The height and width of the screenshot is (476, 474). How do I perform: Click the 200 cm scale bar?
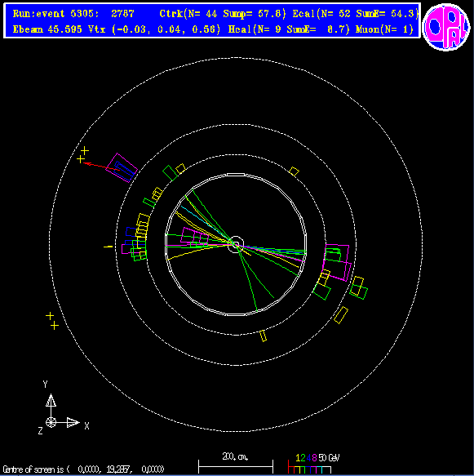[x=236, y=466]
